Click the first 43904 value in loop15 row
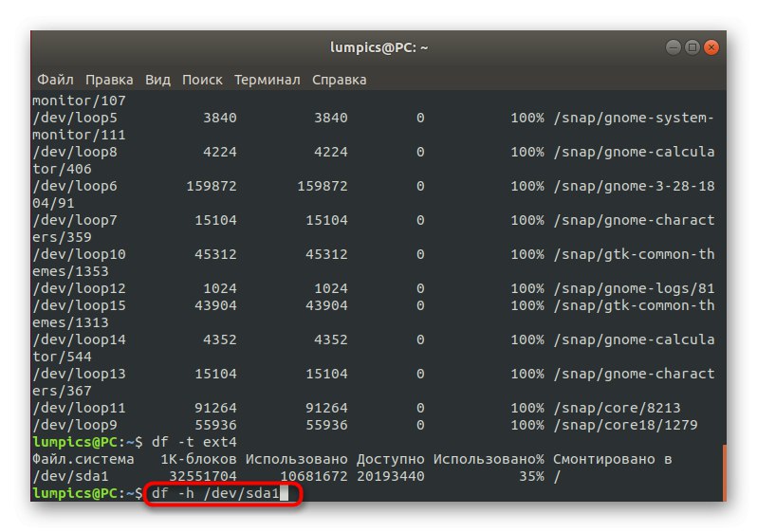Screen dimensions: 757x532 215,305
